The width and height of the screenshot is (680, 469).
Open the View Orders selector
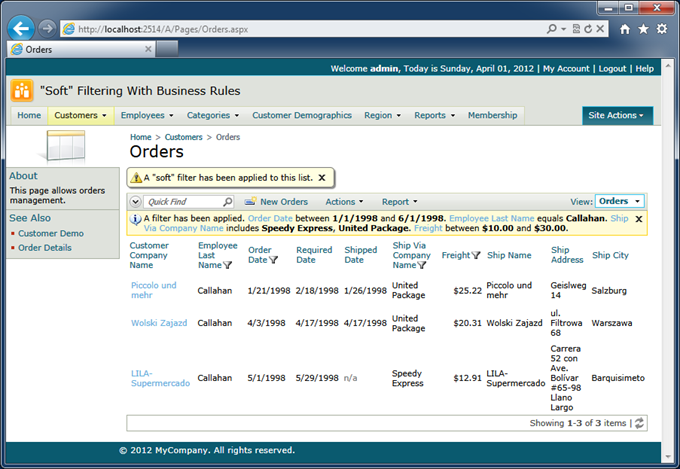(x=620, y=201)
